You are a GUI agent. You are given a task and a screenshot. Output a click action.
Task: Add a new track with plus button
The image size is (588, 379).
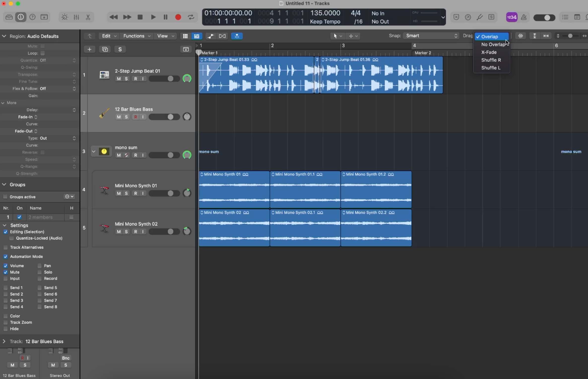point(89,49)
